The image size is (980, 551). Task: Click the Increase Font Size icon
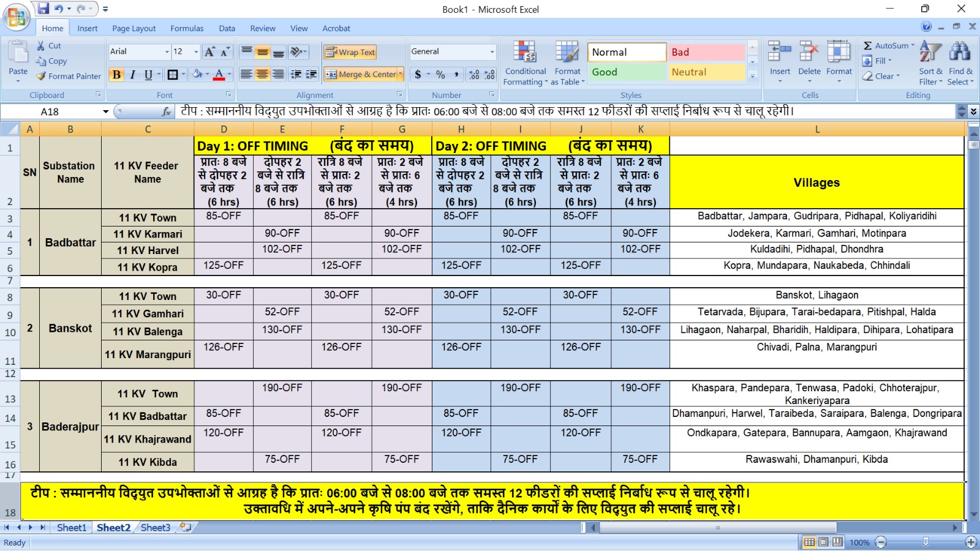[209, 52]
